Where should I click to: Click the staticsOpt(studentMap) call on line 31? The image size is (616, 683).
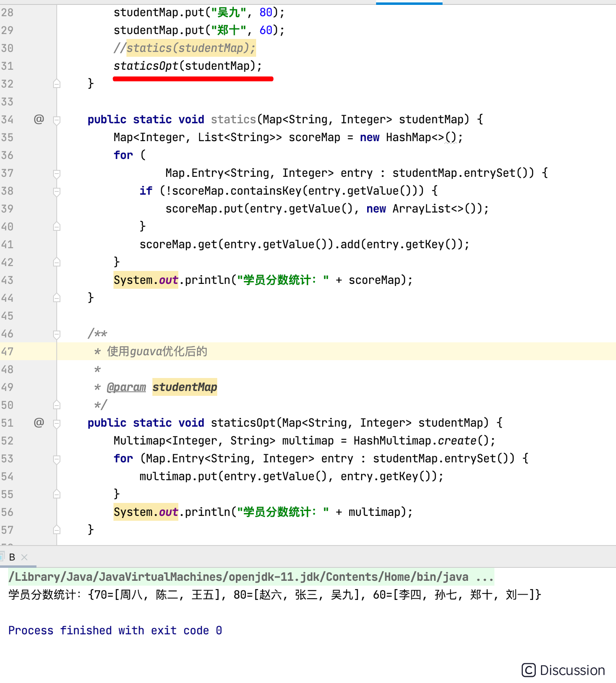(188, 66)
